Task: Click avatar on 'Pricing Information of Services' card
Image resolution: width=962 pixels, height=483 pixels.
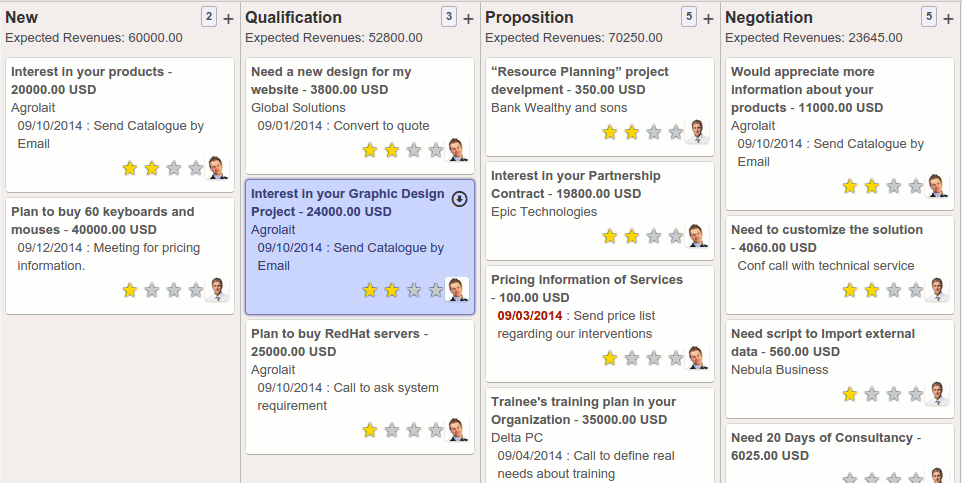Action: (697, 358)
